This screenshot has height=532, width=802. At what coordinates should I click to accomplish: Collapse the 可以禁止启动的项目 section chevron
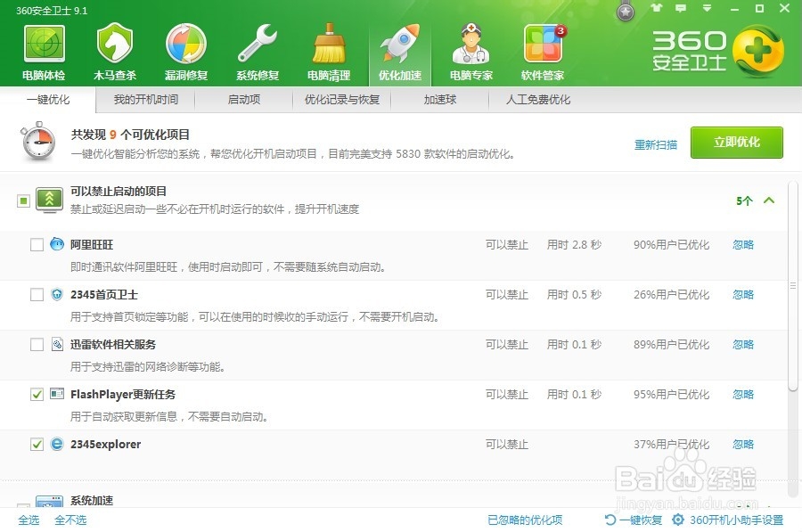769,200
